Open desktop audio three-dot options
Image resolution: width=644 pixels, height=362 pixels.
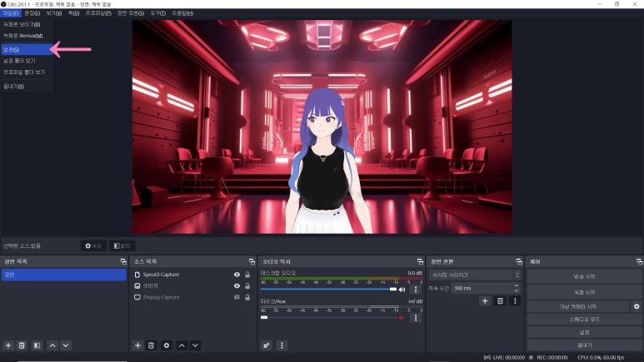point(416,290)
